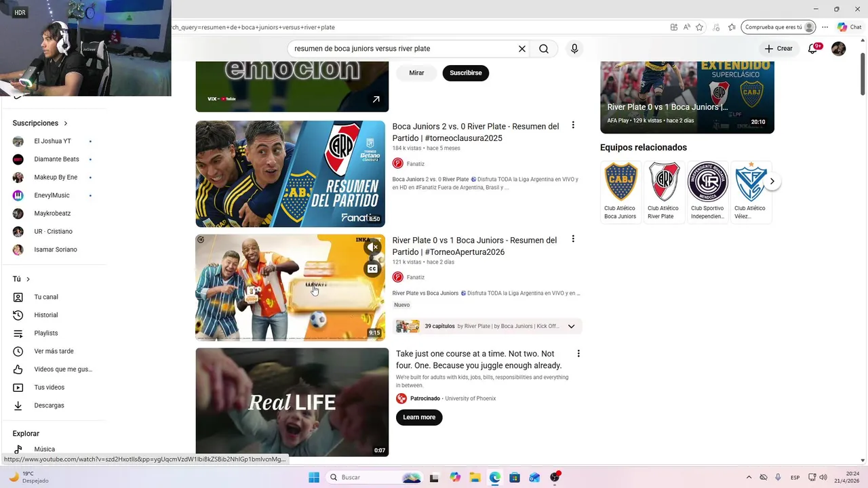This screenshot has width=868, height=488.
Task: Open Maykrobeatz subscription
Action: point(53,213)
